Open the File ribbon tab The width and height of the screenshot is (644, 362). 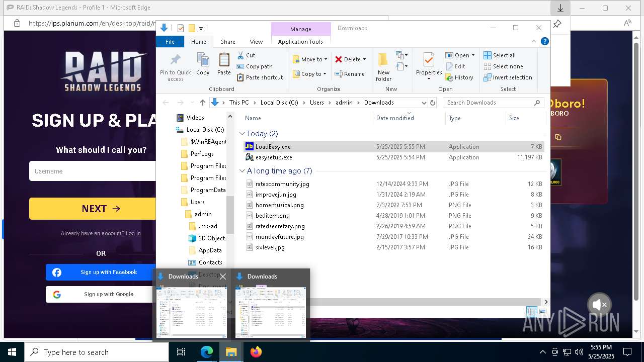coord(170,42)
